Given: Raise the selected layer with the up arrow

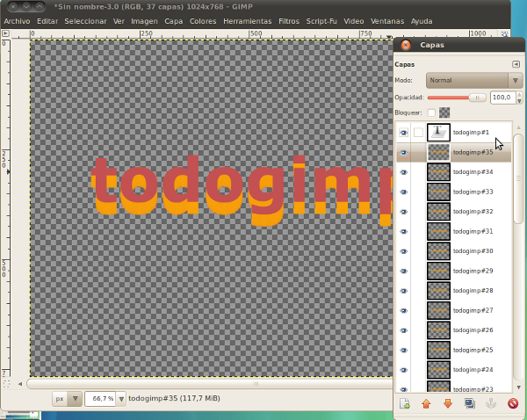Looking at the screenshot, I should point(427,403).
